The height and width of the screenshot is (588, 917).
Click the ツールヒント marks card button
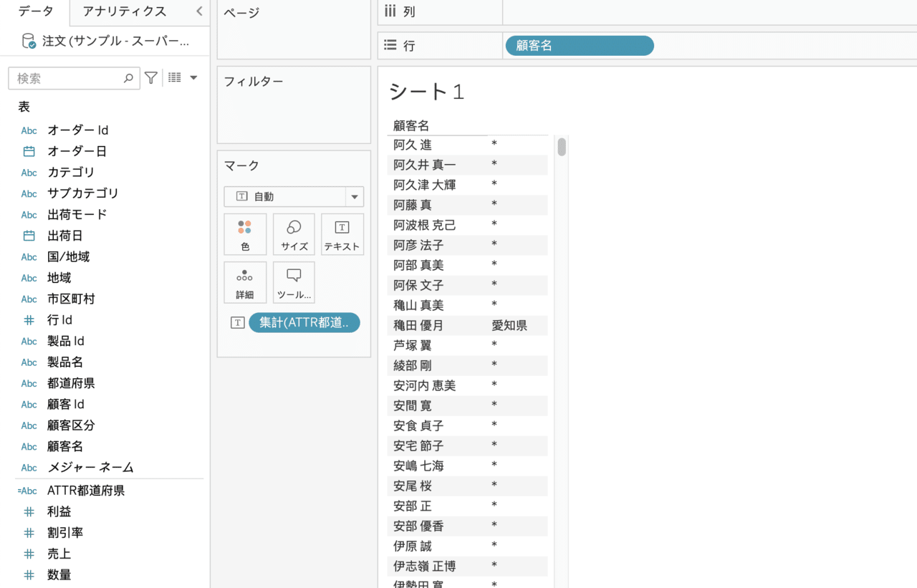pos(294,282)
